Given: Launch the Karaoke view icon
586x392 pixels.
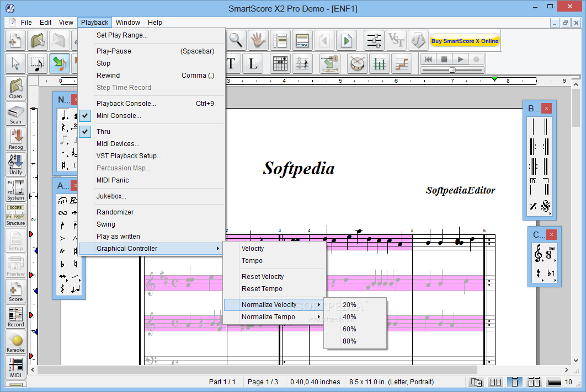Looking at the screenshot, I should click(x=15, y=342).
